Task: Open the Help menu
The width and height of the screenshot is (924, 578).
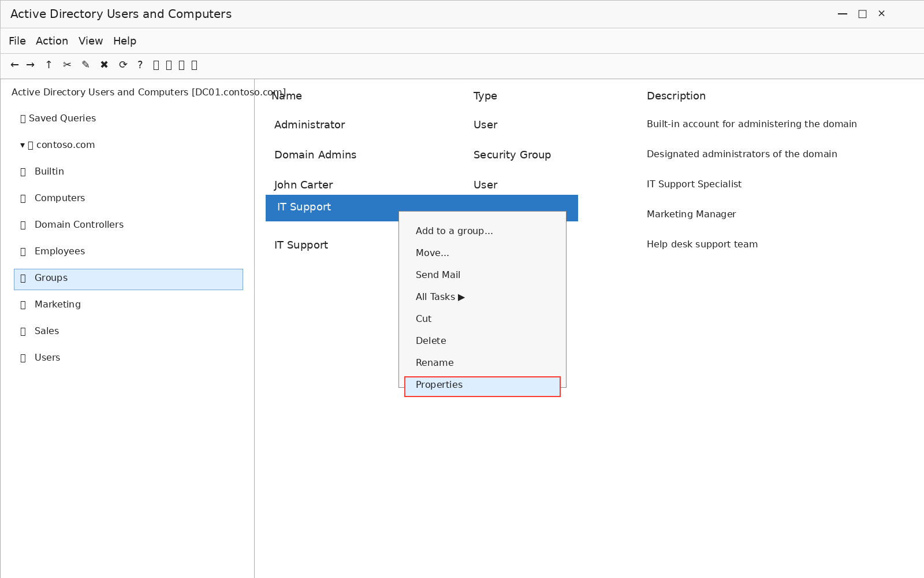Action: coord(125,41)
